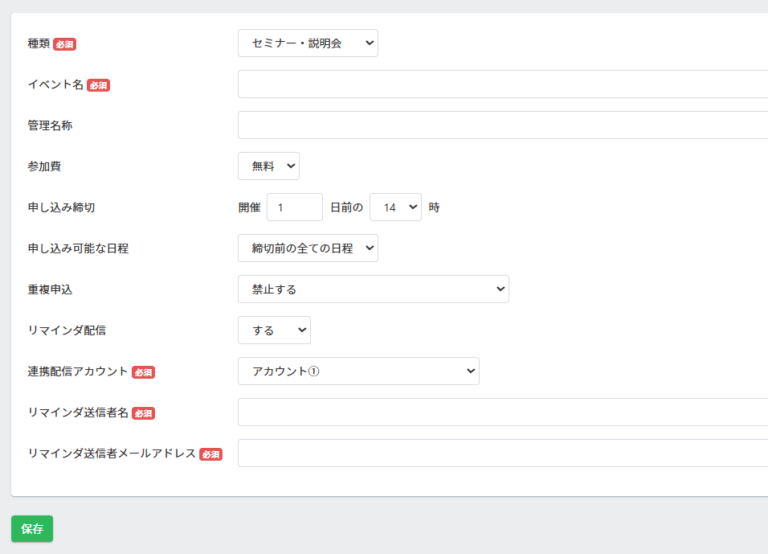This screenshot has width=768, height=554.
Task: Expand the 参加費 dropdown set to 無料
Action: click(268, 166)
